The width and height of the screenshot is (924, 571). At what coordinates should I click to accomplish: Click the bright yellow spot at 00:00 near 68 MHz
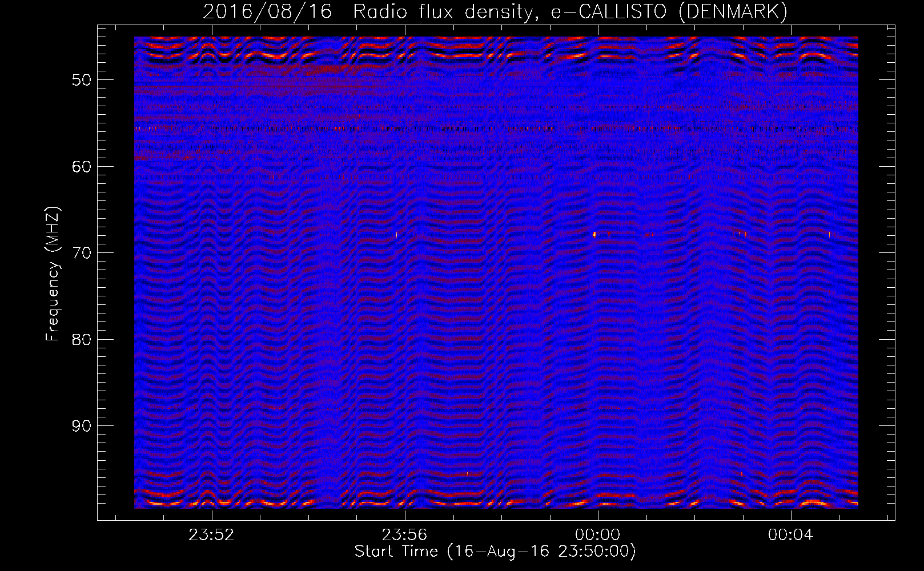click(594, 234)
